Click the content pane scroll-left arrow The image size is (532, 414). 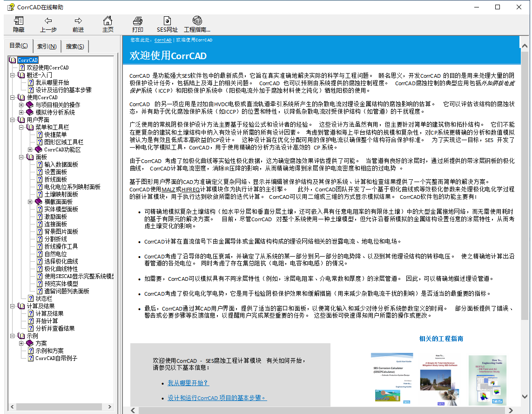(x=133, y=410)
